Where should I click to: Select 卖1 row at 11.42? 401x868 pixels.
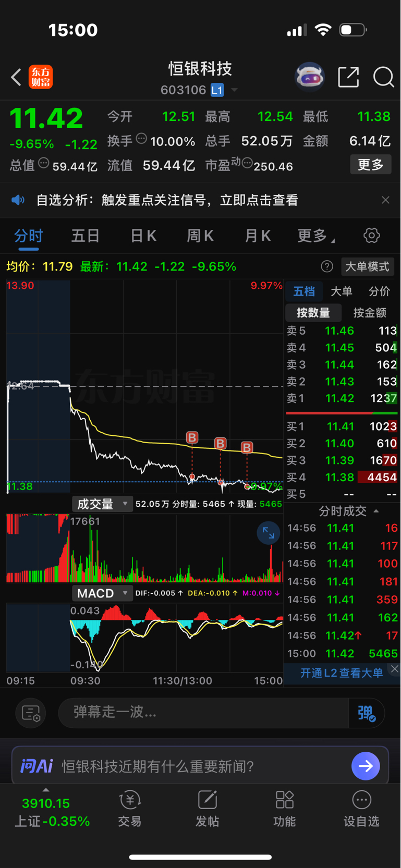coord(342,398)
